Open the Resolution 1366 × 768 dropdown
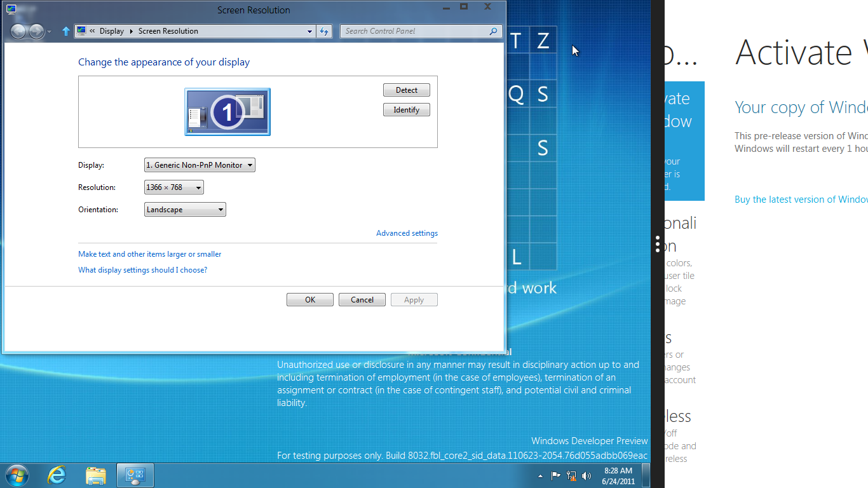 tap(174, 187)
